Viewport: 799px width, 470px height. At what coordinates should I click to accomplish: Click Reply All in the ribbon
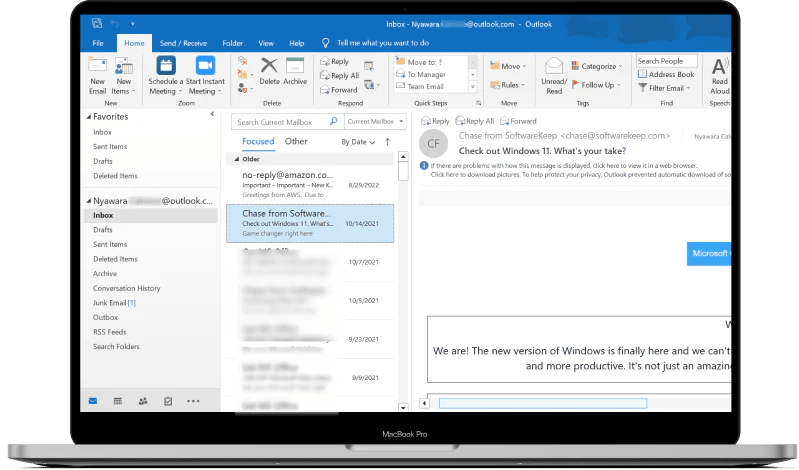pos(339,75)
